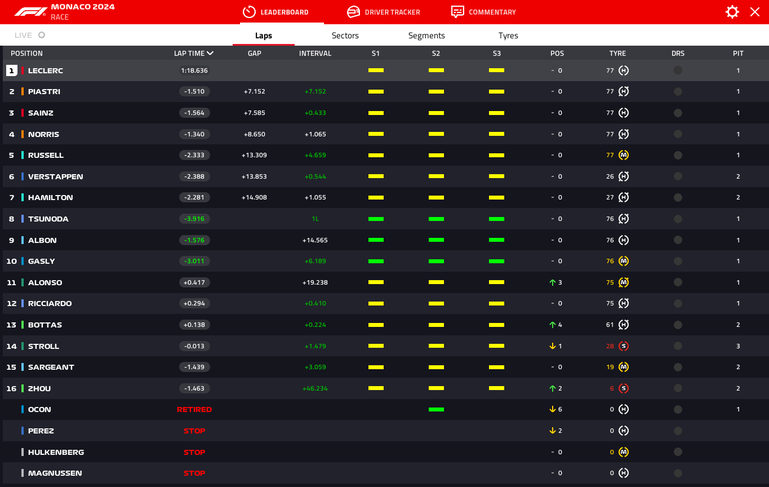
Task: Click Alonso's green position-gain arrow
Action: coord(552,282)
